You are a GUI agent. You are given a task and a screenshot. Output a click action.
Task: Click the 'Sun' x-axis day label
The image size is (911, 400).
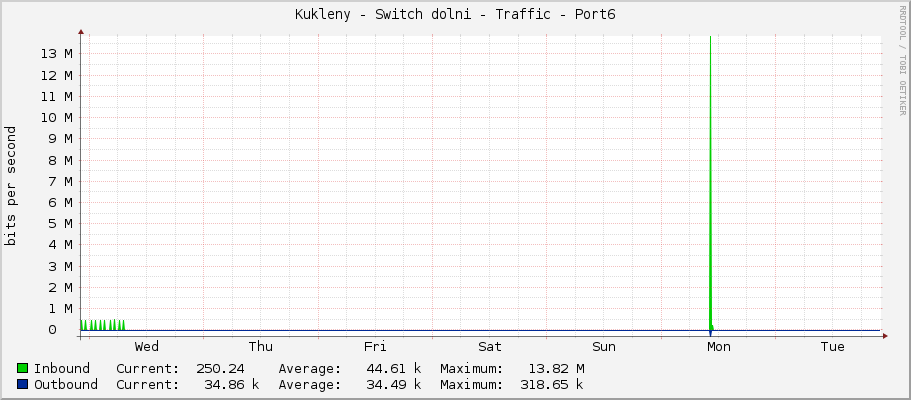[x=604, y=347]
